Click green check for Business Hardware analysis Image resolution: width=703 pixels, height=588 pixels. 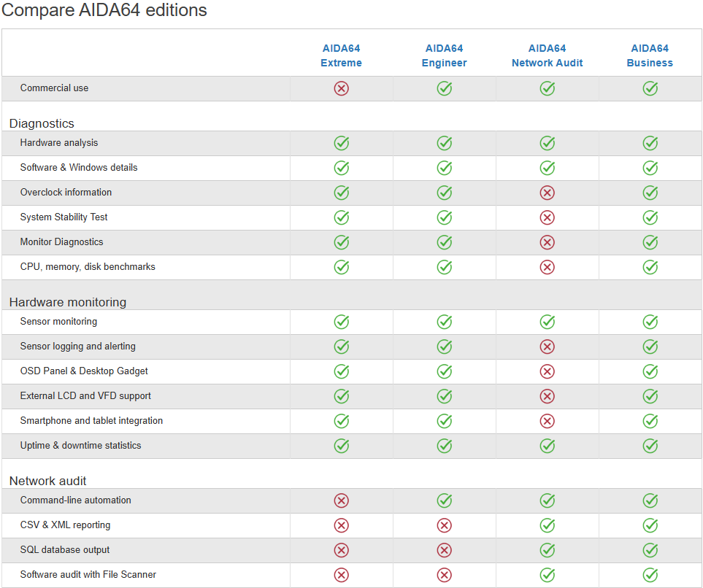650,143
